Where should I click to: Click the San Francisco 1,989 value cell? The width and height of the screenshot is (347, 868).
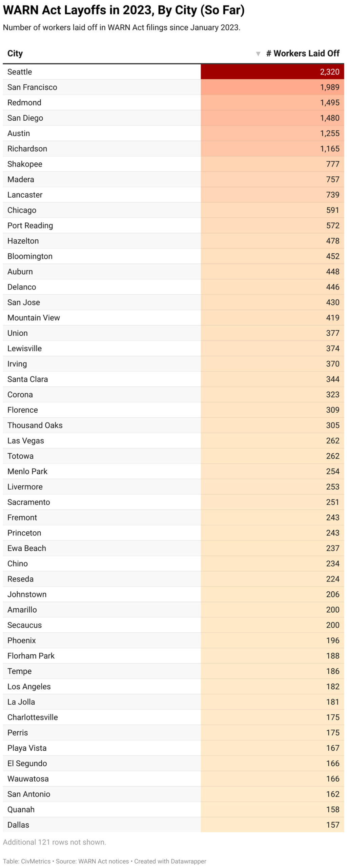click(x=272, y=87)
